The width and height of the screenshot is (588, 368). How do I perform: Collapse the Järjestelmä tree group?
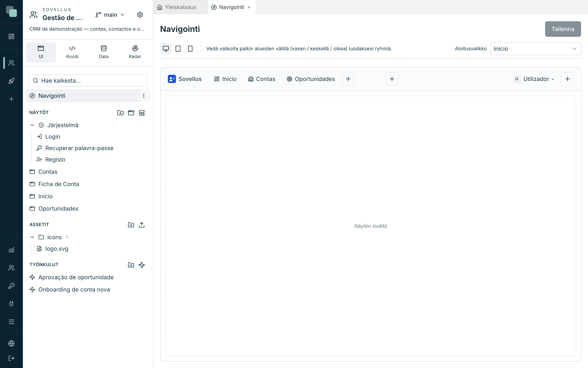tap(32, 125)
